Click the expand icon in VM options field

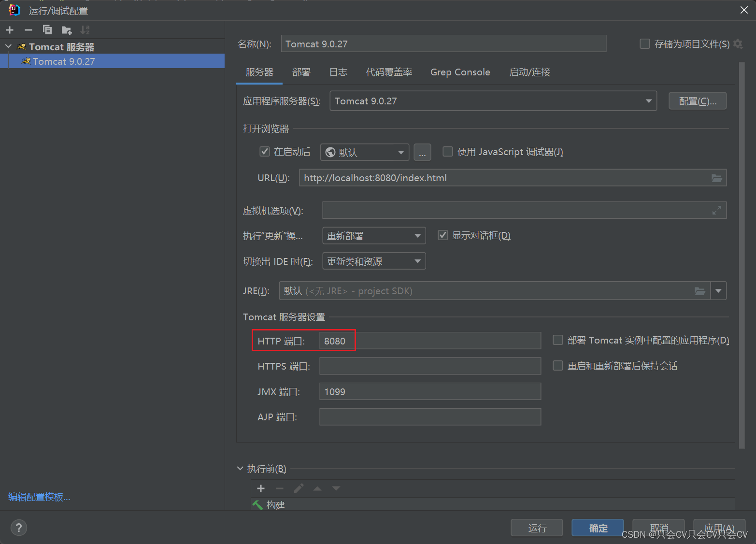[x=717, y=210]
